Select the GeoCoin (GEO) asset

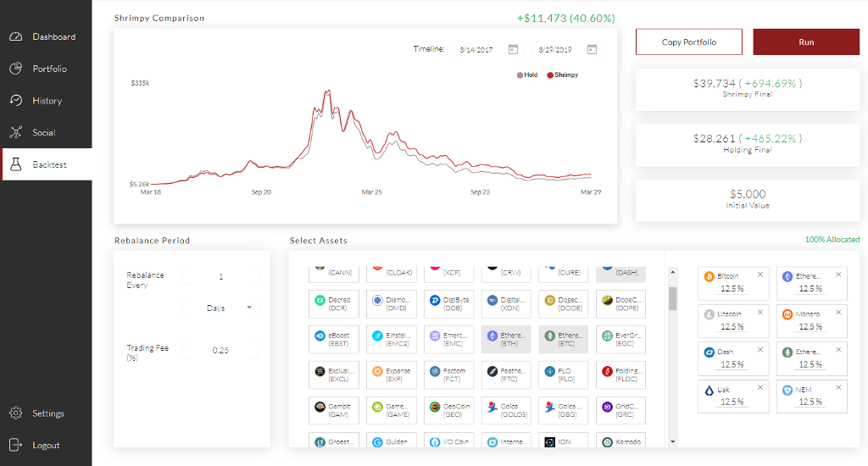point(449,410)
